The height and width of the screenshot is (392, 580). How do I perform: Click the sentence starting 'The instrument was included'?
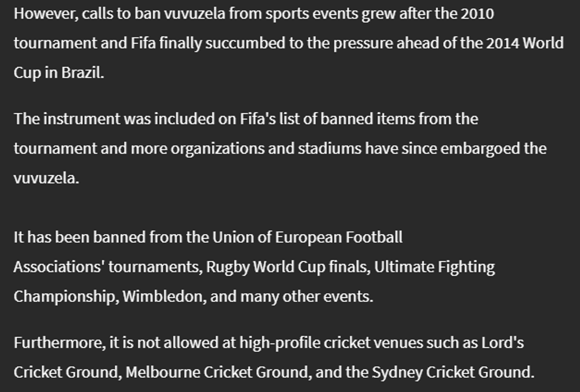pyautogui.click(x=280, y=149)
